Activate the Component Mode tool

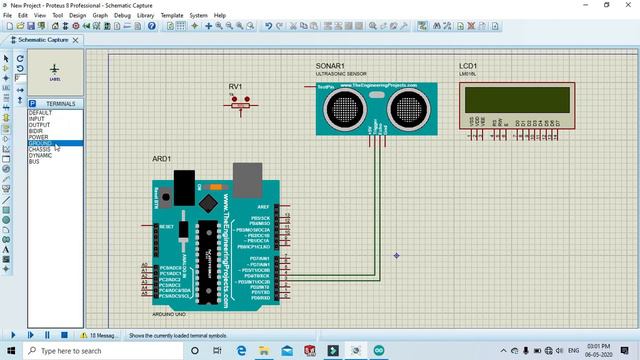[6, 68]
